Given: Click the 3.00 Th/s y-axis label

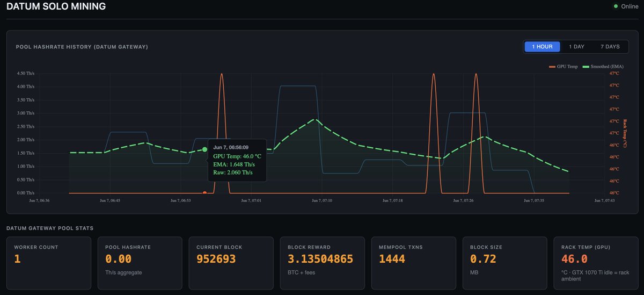Looking at the screenshot, I should click(x=26, y=113).
